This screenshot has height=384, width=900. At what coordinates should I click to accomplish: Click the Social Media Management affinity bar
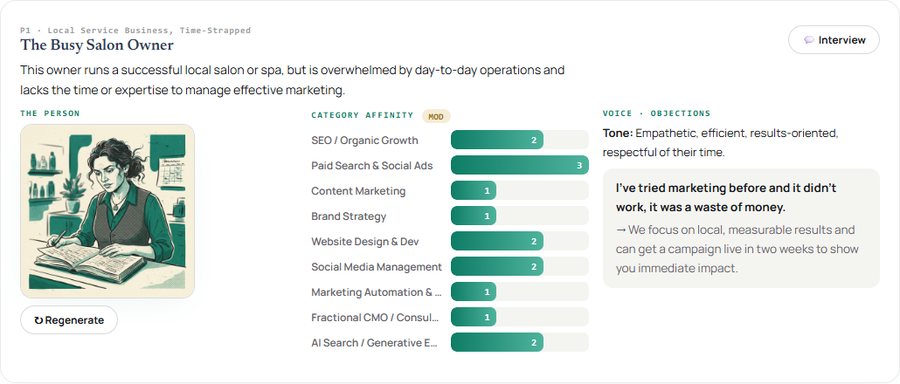(x=519, y=266)
